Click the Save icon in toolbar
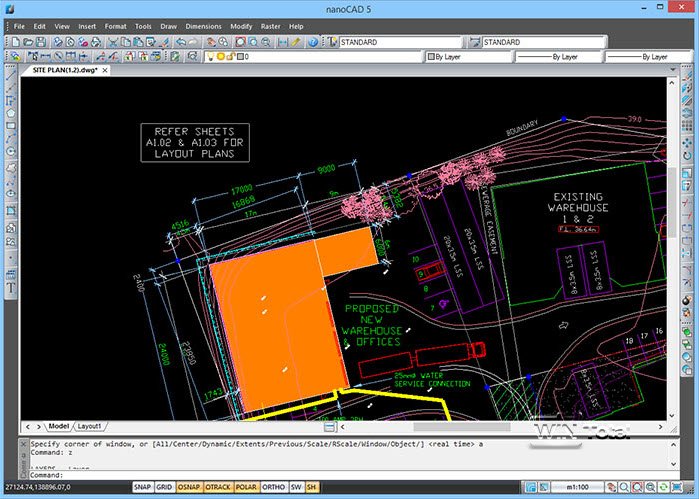 point(40,43)
